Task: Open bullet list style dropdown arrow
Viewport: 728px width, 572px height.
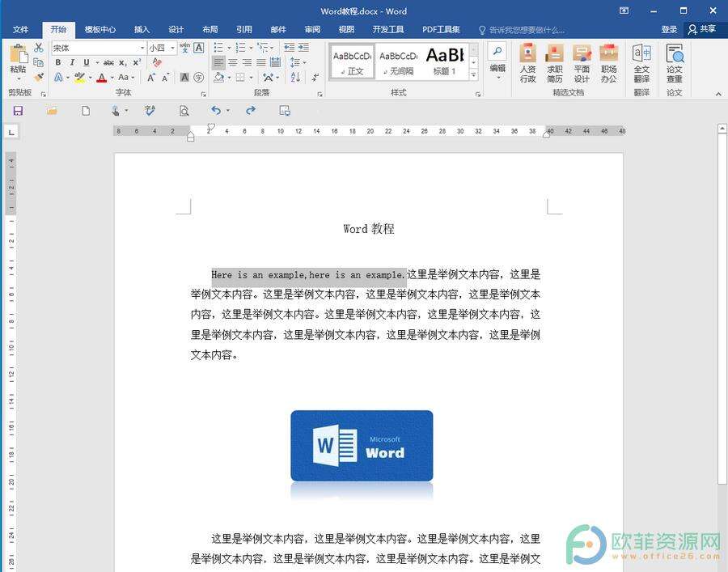Action: tap(229, 48)
